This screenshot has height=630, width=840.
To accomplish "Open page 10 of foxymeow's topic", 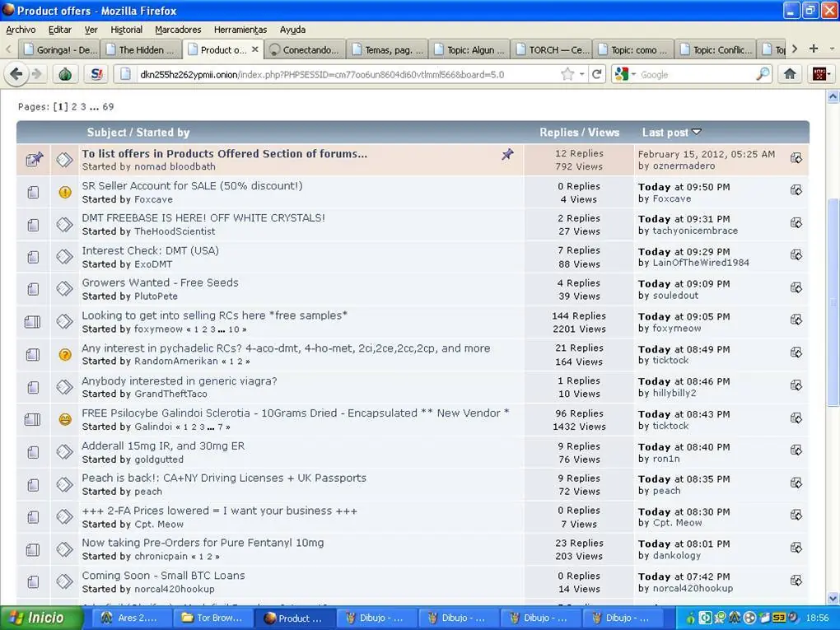I will [234, 329].
